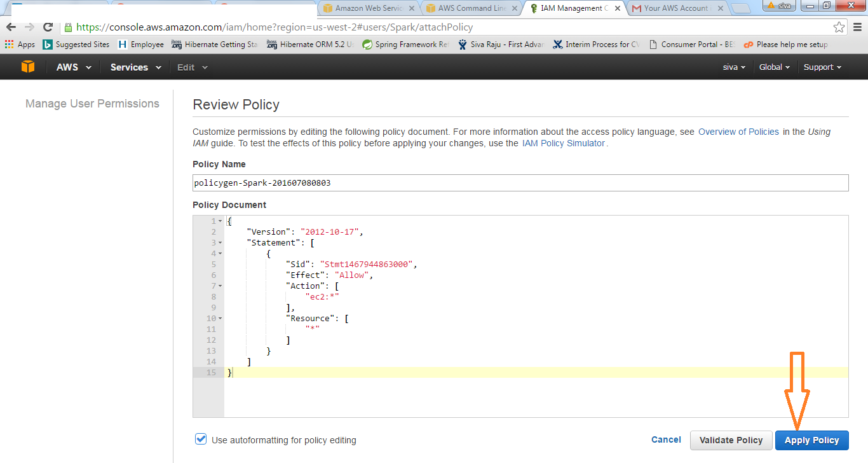
Task: Click the Validate Policy button
Action: (x=731, y=440)
